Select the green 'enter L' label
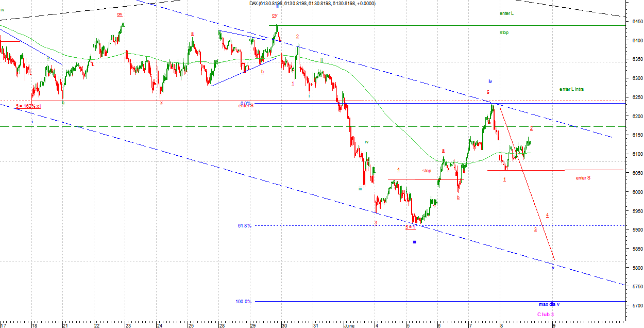Screen dimensions: 644x328 coord(506,13)
